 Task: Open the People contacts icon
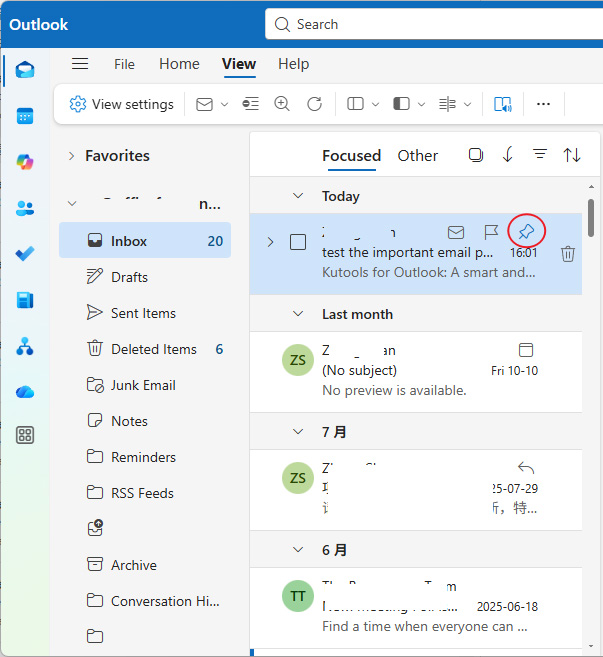(x=25, y=208)
